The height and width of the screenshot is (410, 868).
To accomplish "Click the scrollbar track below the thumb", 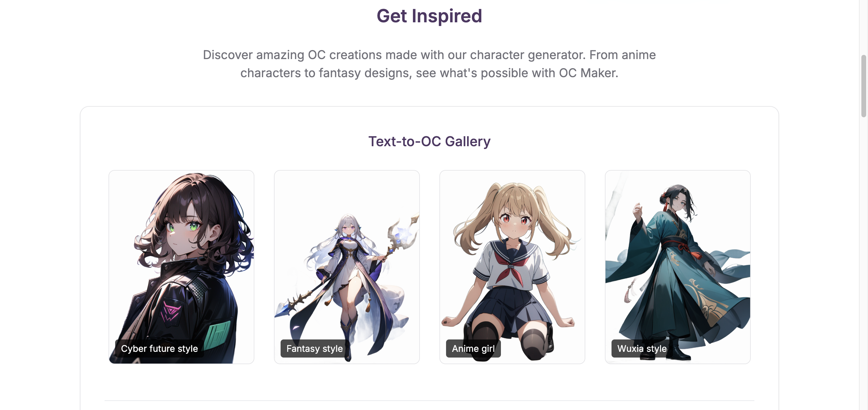I will click(863, 263).
